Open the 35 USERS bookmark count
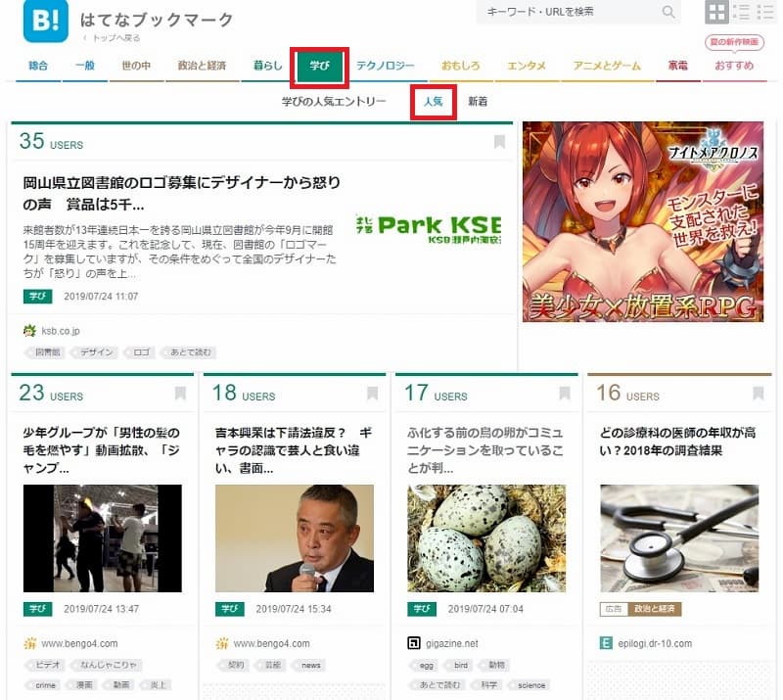This screenshot has width=783, height=700. 51,141
